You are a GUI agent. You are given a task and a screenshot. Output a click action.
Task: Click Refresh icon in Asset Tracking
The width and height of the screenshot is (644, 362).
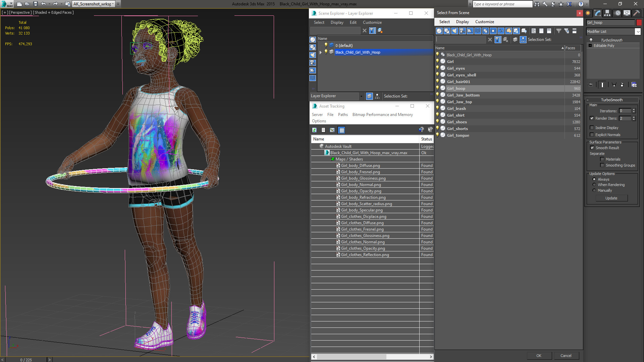[314, 130]
